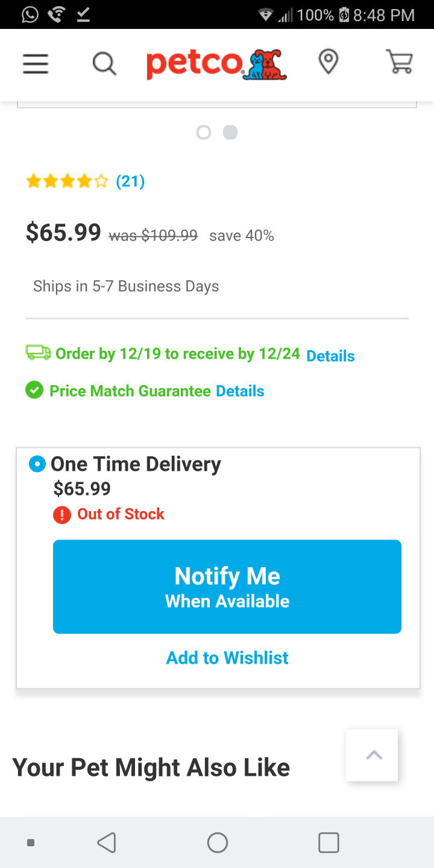Image resolution: width=434 pixels, height=868 pixels.
Task: Open Price Match Guarantee Details link
Action: click(x=240, y=391)
